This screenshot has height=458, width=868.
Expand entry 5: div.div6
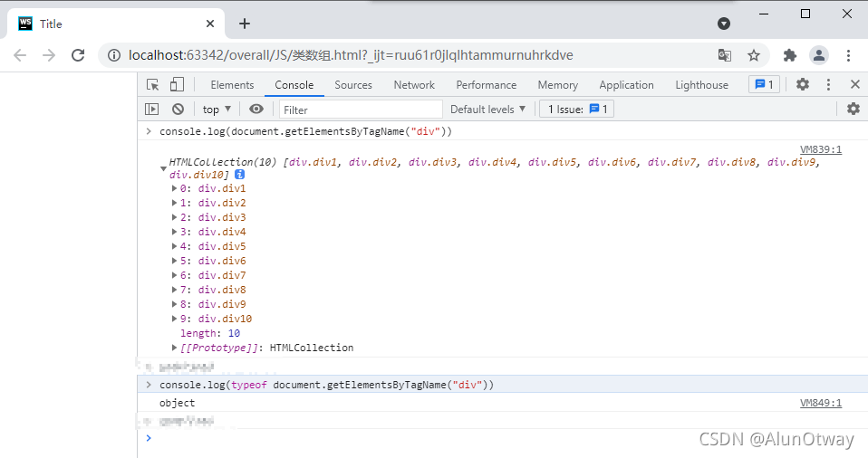(x=174, y=261)
